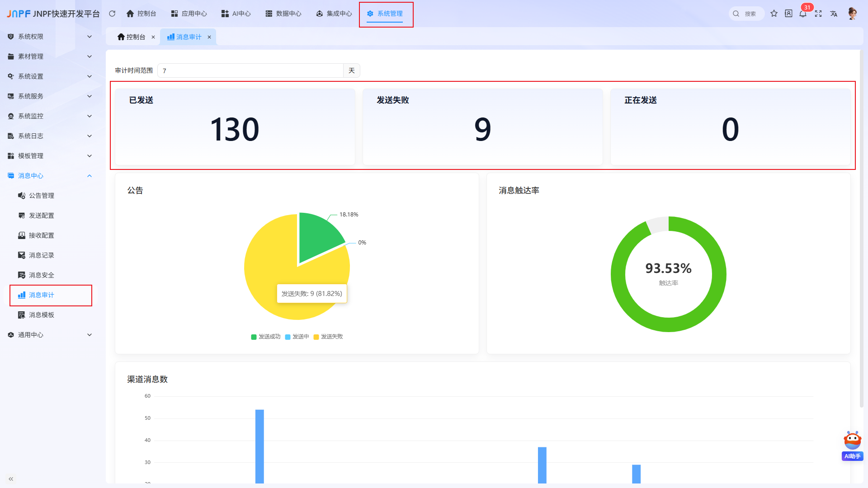Image resolution: width=868 pixels, height=488 pixels.
Task: Open the AI中心 top navigation item
Action: [236, 14]
